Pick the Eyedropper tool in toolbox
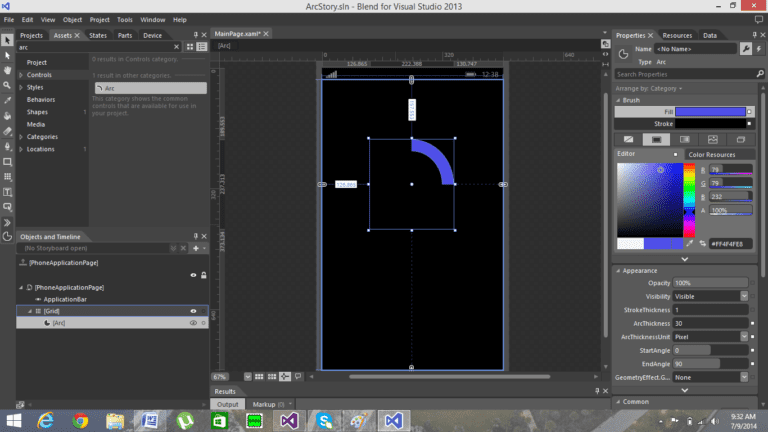This screenshot has width=768, height=432. [8, 101]
